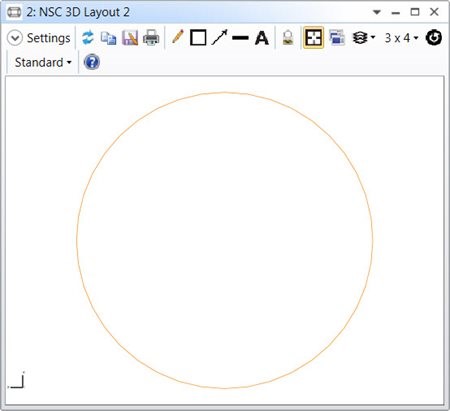Toggle the highlighted fit-to-window button
The width and height of the screenshot is (450, 411).
pyautogui.click(x=313, y=38)
